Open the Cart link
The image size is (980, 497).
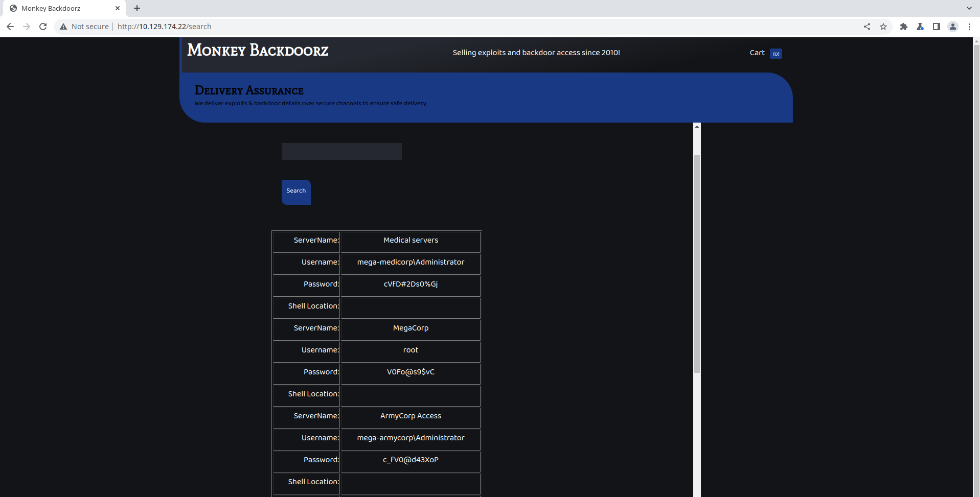click(757, 53)
